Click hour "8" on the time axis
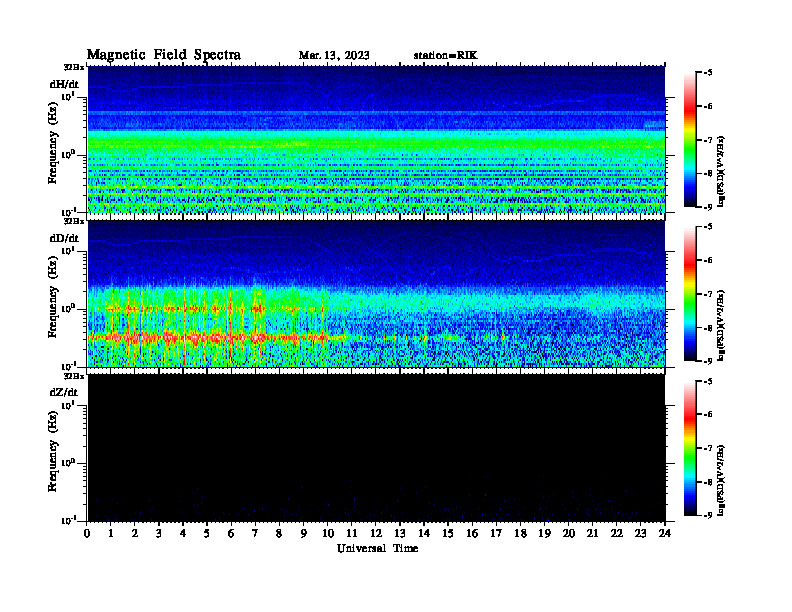The image size is (792, 612). click(279, 533)
